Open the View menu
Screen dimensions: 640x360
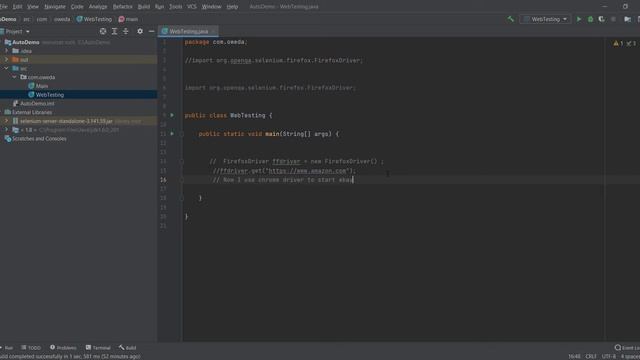point(33,7)
